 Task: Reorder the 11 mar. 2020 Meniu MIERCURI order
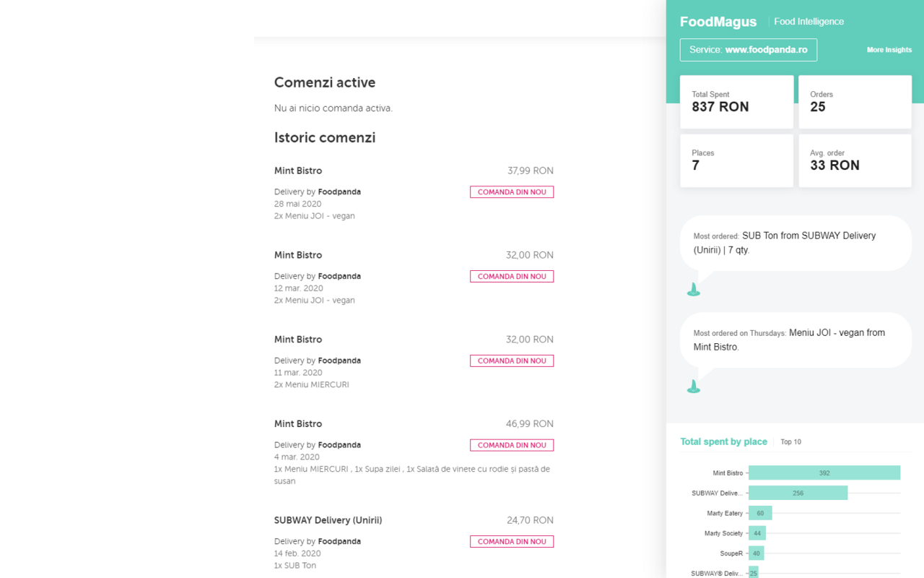512,361
